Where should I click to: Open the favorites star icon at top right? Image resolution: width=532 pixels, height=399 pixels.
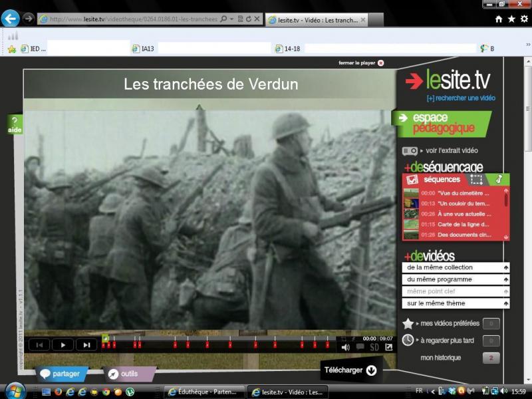[511, 19]
